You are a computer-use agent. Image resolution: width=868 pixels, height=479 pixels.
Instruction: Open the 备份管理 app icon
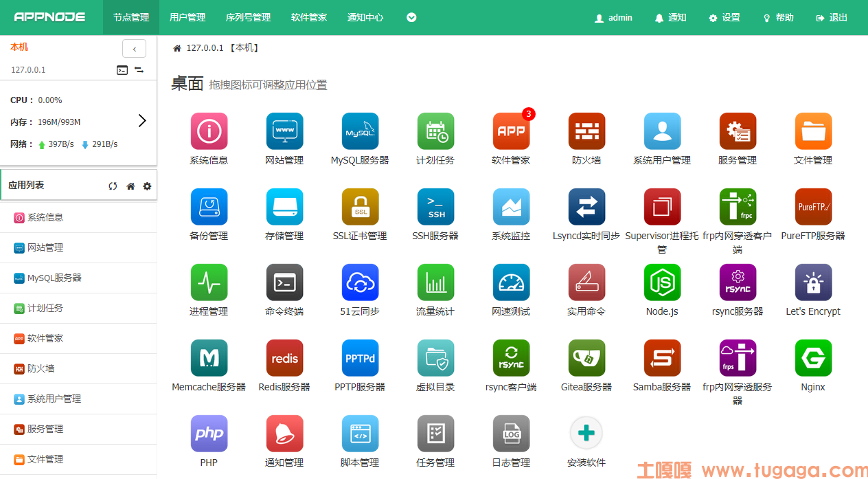coord(209,207)
